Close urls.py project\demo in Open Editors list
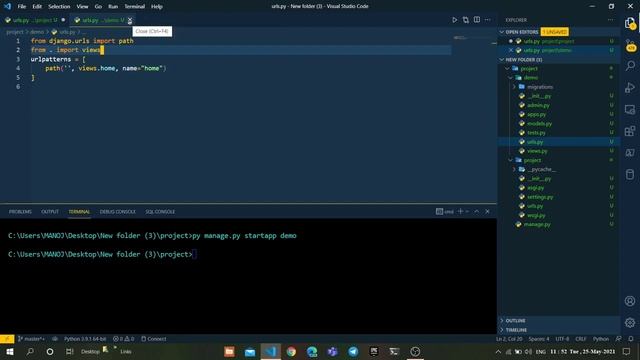Image resolution: width=640 pixels, height=360 pixels. tap(511, 50)
